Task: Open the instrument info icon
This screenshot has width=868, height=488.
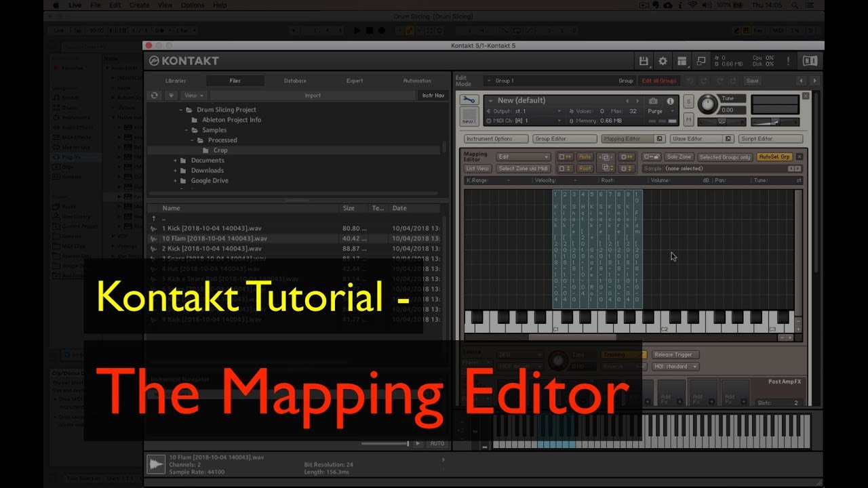Action: [670, 101]
